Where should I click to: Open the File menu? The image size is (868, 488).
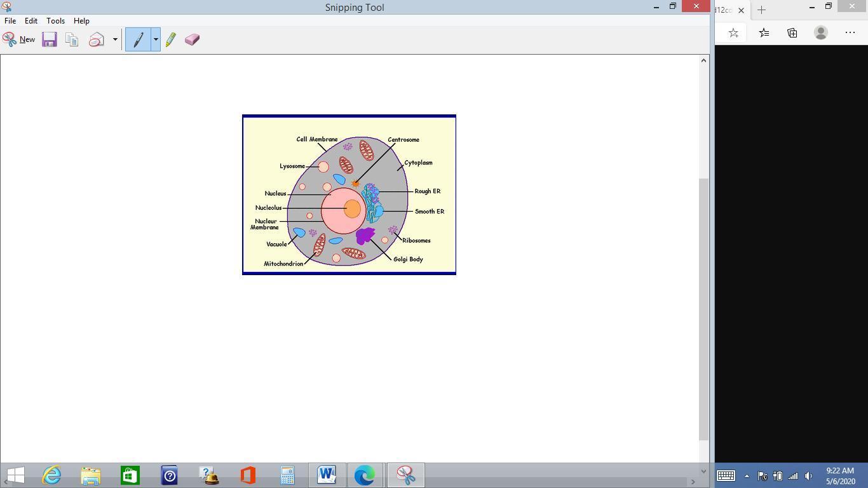pos(10,21)
